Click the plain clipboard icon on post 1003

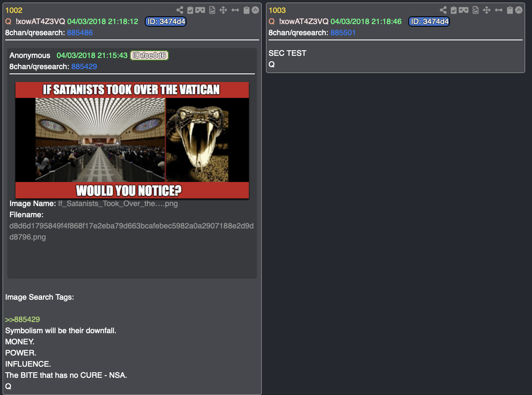coord(510,10)
